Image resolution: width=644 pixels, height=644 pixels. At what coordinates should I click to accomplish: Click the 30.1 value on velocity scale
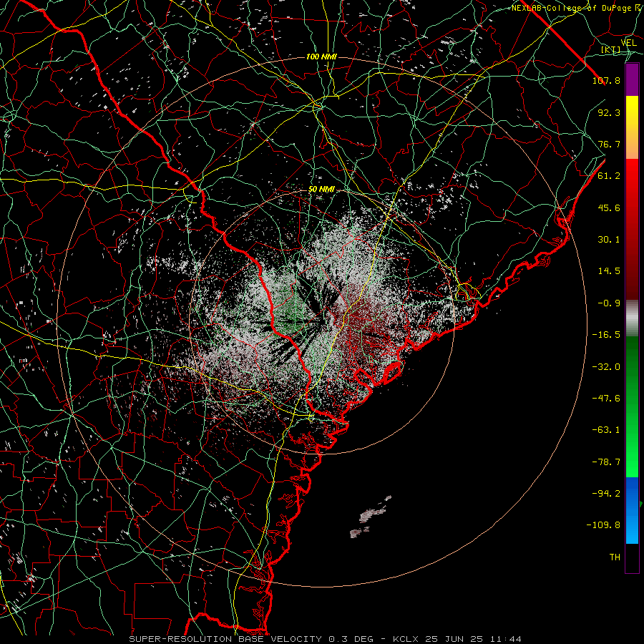(x=609, y=240)
